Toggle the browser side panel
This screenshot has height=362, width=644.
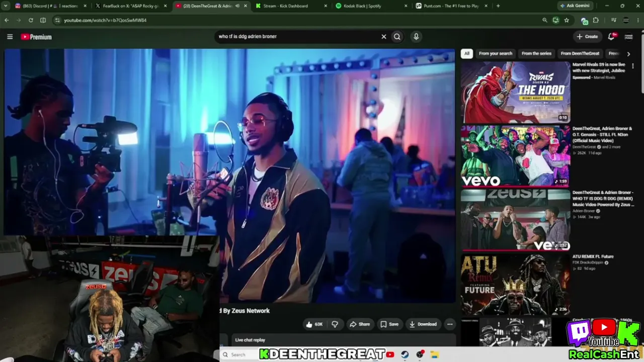(43, 20)
